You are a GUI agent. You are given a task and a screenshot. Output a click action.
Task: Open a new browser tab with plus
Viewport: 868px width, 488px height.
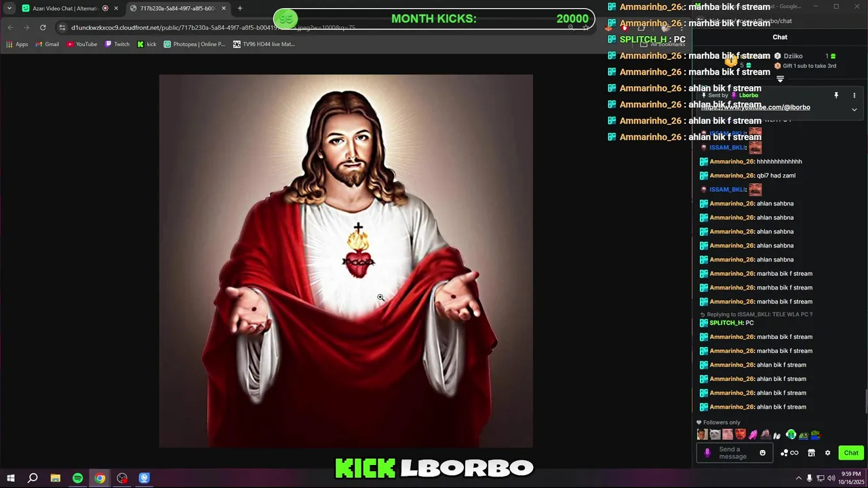(x=239, y=8)
